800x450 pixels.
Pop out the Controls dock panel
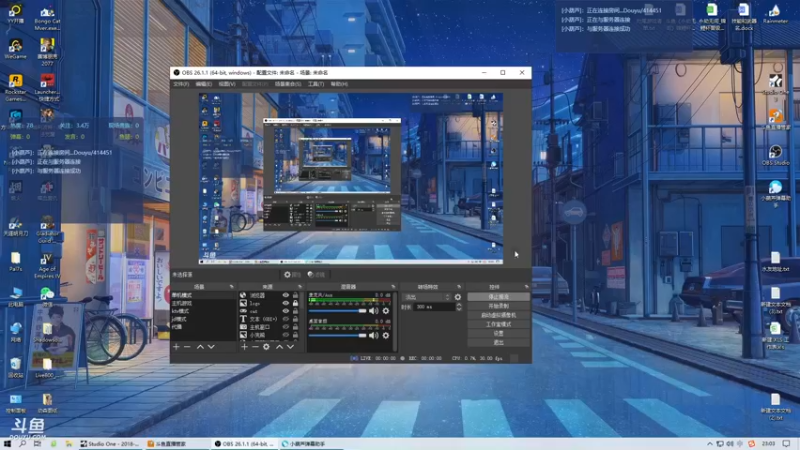click(527, 287)
